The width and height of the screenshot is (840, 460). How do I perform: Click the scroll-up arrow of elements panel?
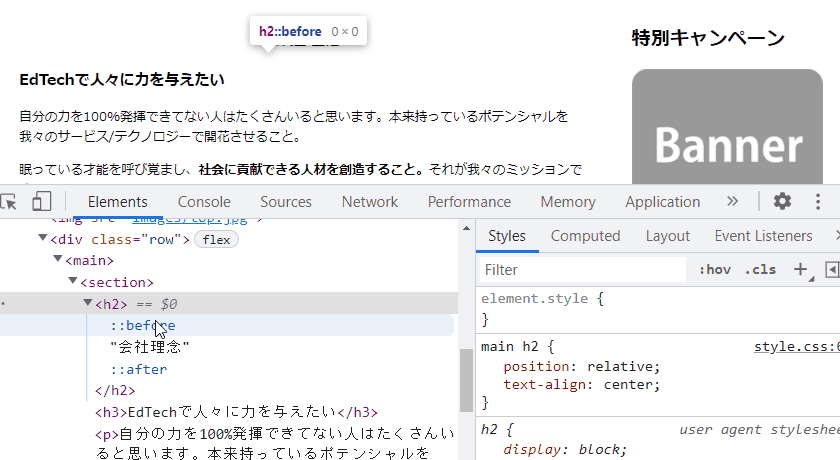467,228
